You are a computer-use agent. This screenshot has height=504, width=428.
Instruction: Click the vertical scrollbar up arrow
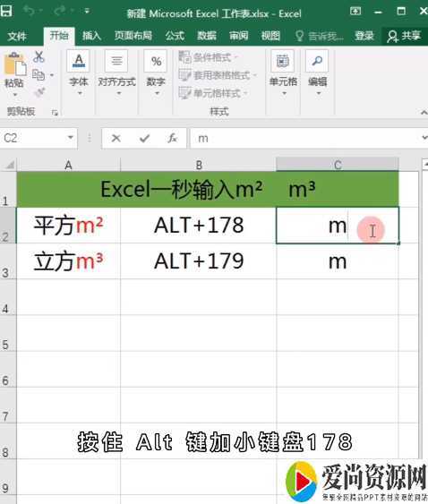(x=424, y=165)
